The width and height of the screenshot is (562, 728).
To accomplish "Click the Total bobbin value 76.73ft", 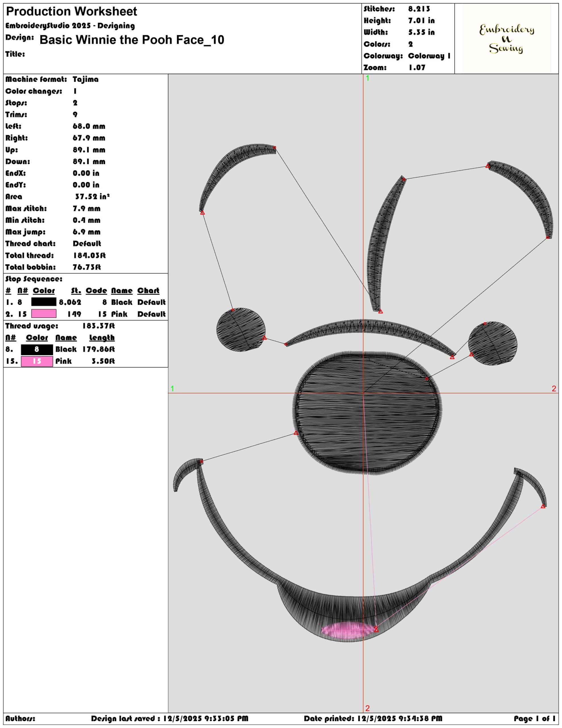I will tap(87, 267).
